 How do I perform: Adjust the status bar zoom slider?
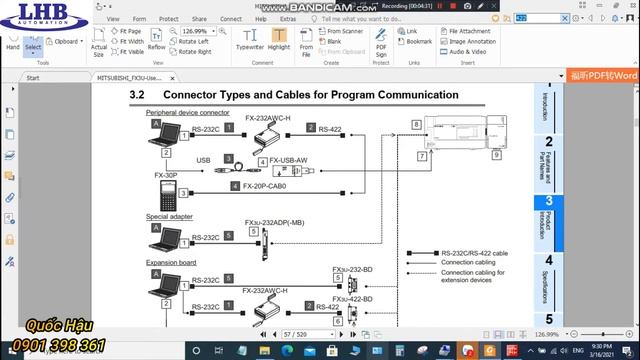pos(603,334)
